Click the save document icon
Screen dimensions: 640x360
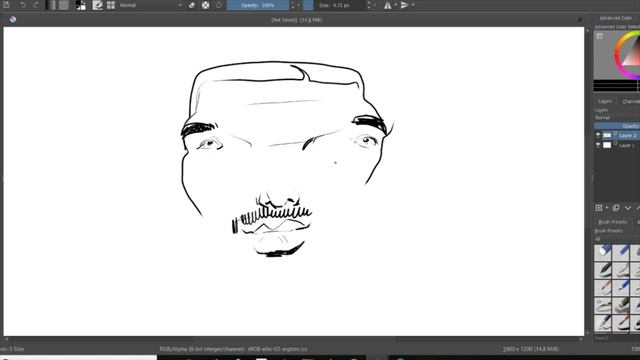[x=6, y=5]
